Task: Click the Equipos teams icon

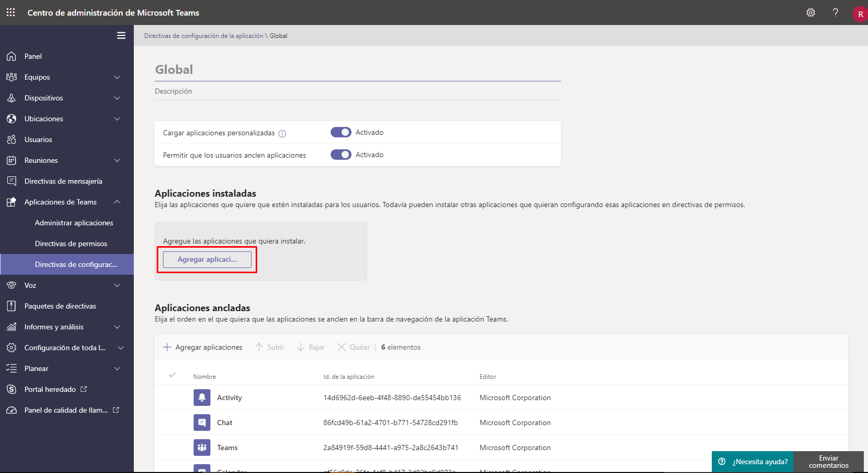Action: 11,77
